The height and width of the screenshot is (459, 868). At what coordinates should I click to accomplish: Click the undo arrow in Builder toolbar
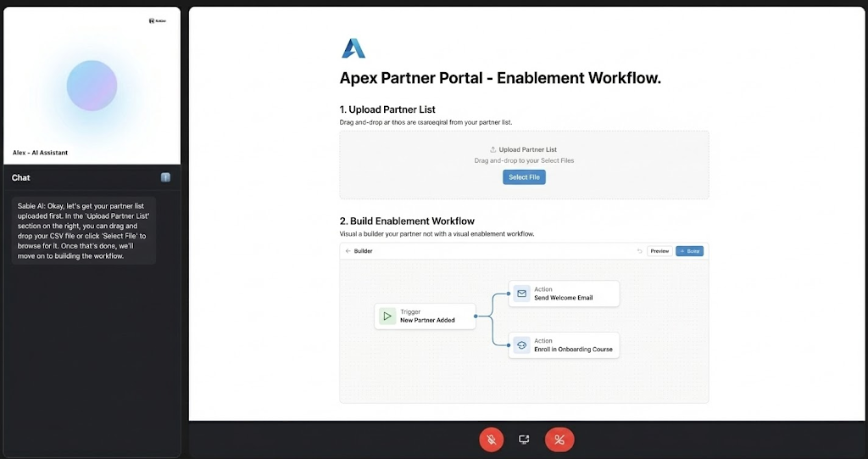tap(640, 251)
